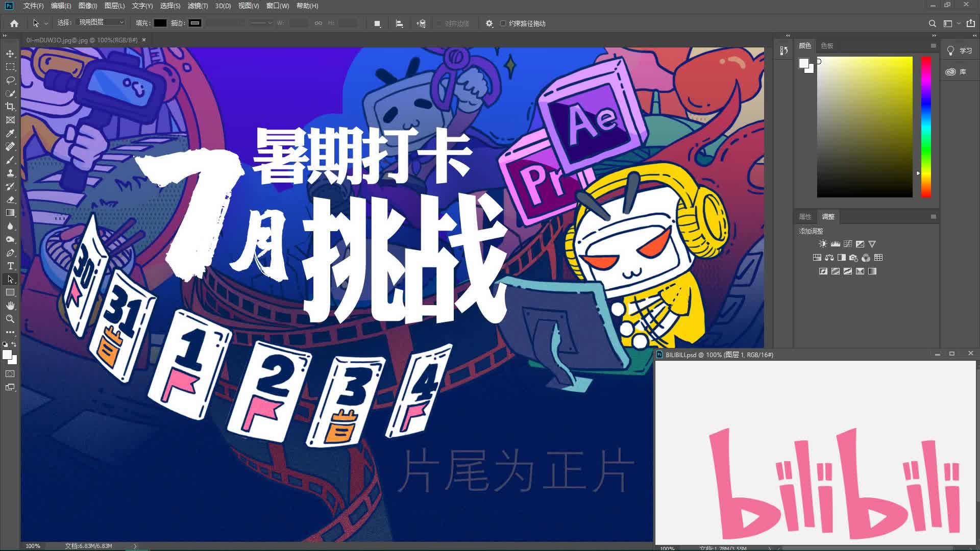Select the Rectangle shape tool
Screen dimensions: 980x551
point(10,292)
